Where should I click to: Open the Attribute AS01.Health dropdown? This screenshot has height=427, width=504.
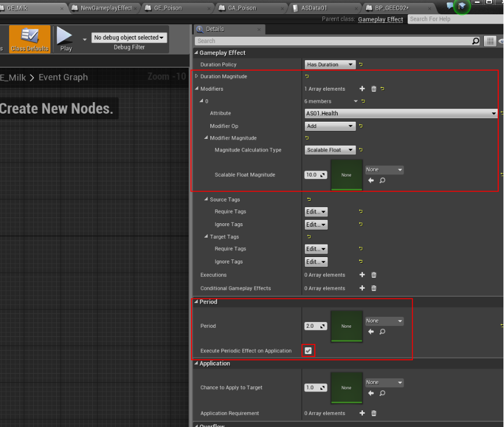[401, 113]
